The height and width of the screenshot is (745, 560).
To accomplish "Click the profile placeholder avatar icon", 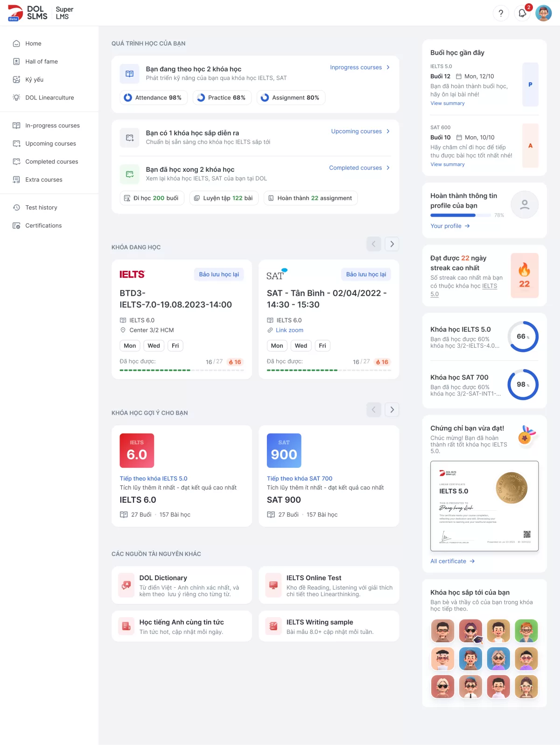I will 525,204.
